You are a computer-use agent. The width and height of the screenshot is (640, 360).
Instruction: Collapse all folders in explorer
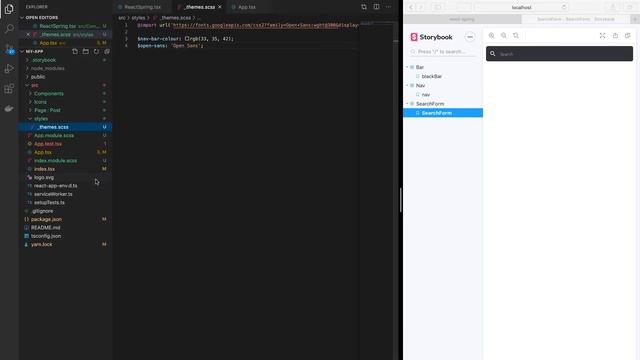coord(107,51)
